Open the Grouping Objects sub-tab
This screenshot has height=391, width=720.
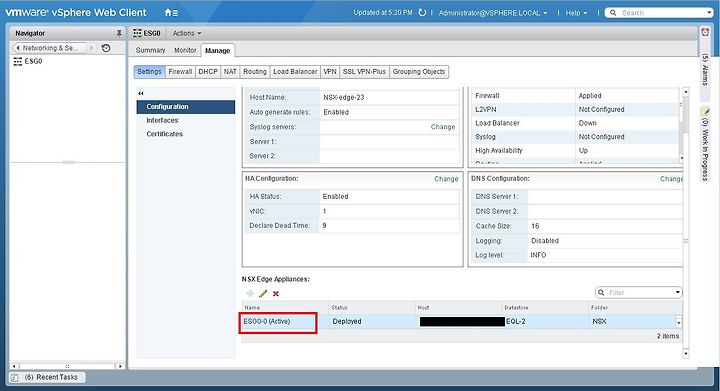pos(419,72)
